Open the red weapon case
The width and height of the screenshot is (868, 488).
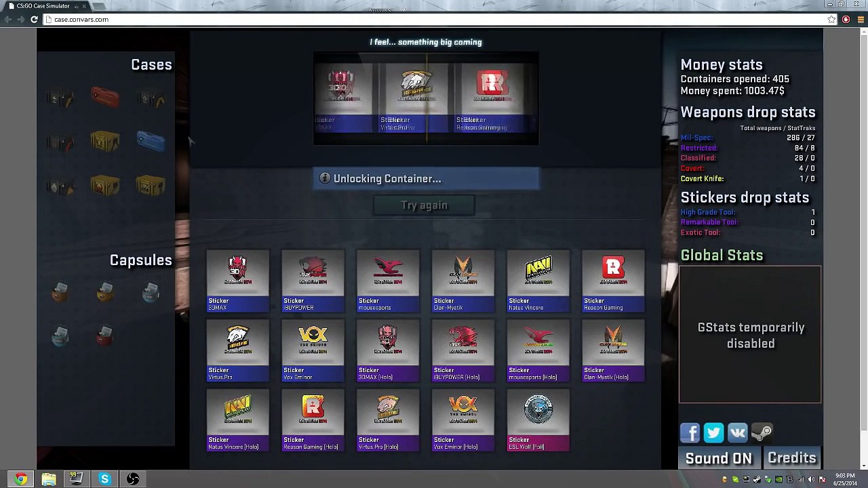tap(105, 97)
